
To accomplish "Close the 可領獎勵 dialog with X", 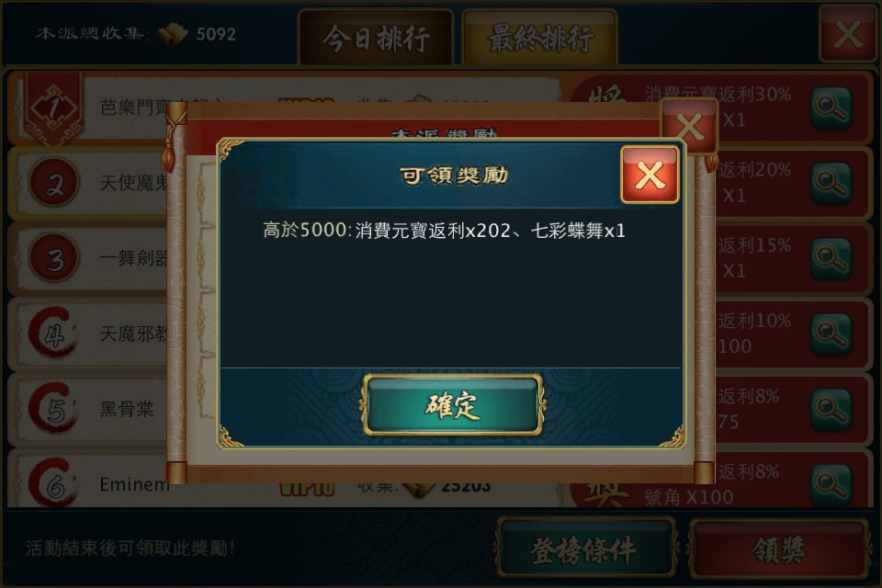I will tap(650, 175).
